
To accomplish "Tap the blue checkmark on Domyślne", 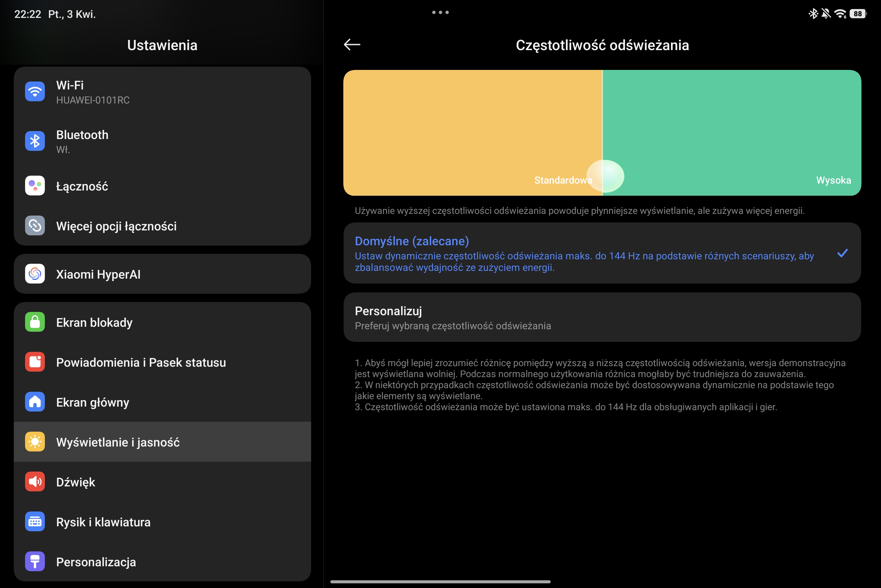I will (842, 254).
